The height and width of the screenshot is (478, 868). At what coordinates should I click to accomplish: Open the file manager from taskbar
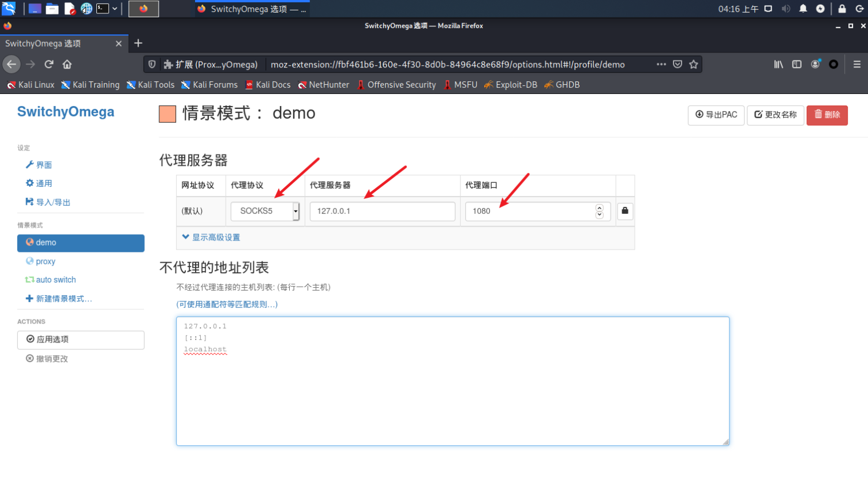[x=52, y=9]
